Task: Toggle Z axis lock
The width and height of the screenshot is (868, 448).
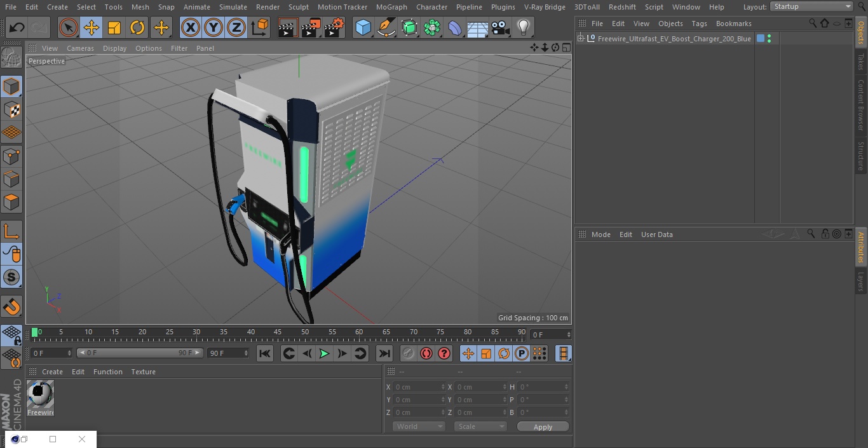Action: point(236,27)
